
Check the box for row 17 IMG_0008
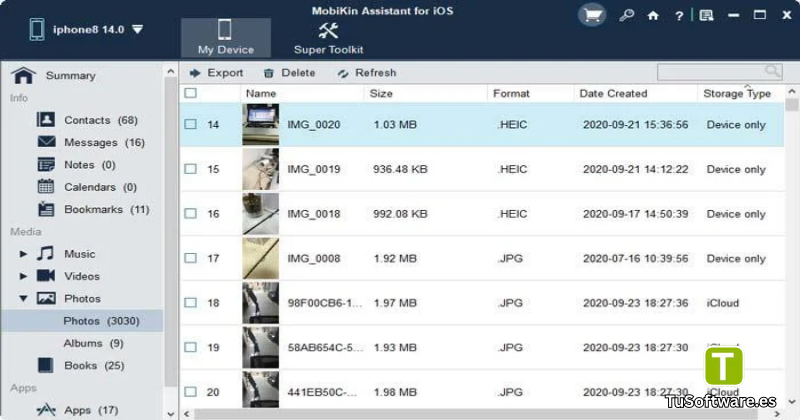(191, 258)
